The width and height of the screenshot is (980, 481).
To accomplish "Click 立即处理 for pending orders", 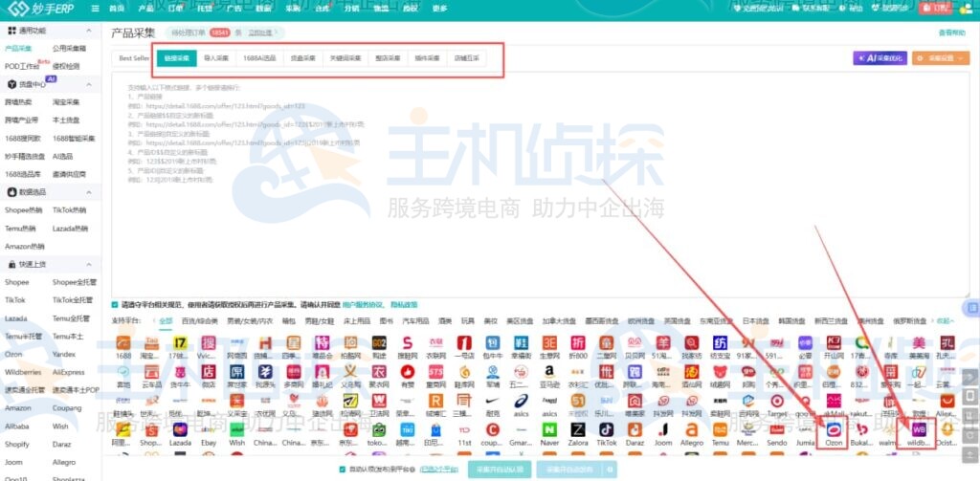I will 260,33.
